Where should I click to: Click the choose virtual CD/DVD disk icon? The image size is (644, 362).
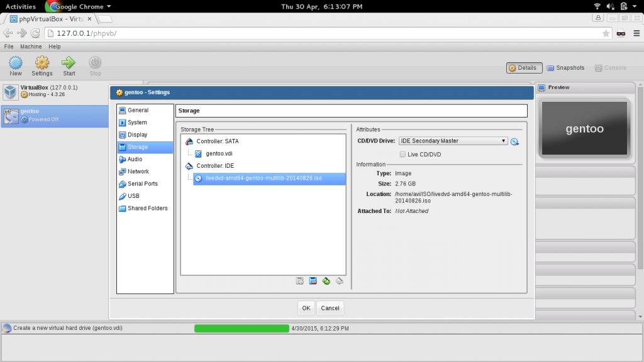tap(514, 141)
